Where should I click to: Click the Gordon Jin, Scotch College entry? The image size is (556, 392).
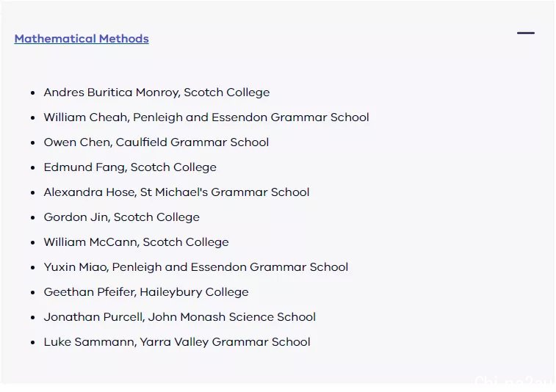pos(122,217)
